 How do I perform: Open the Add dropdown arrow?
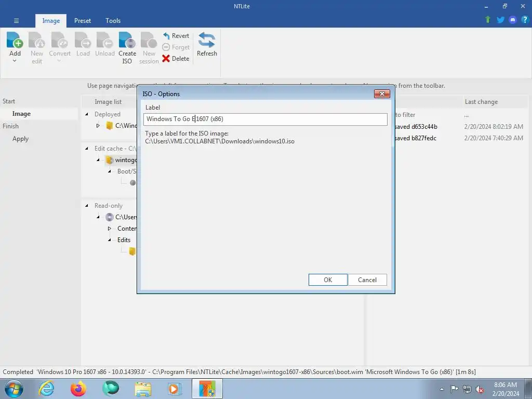tap(15, 61)
